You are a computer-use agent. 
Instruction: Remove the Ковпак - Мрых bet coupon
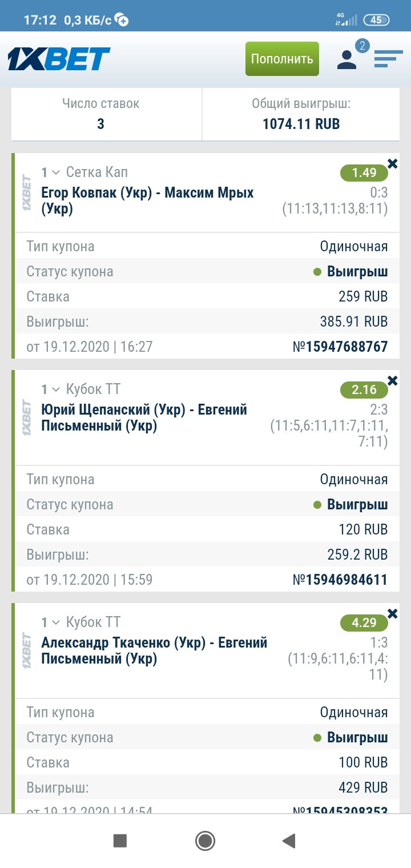tap(392, 164)
